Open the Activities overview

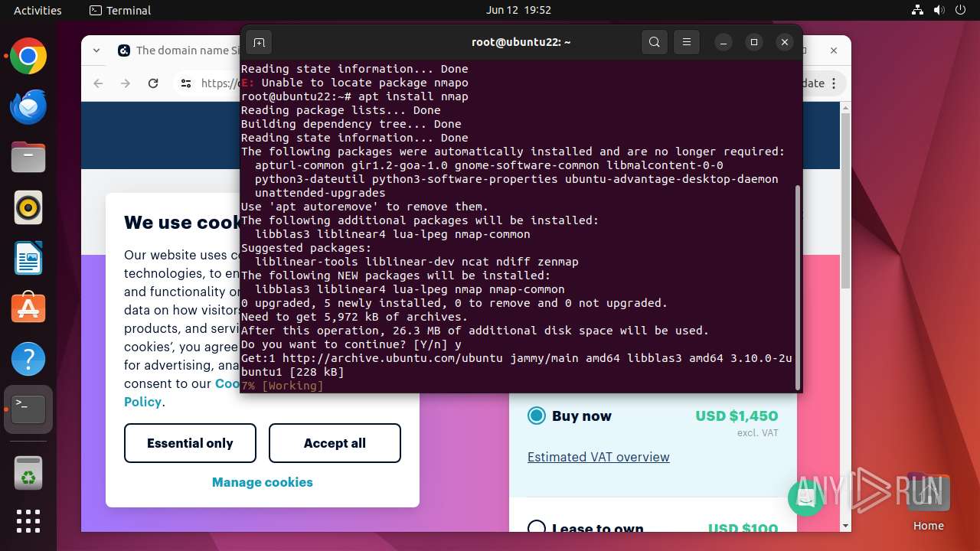pos(38,10)
